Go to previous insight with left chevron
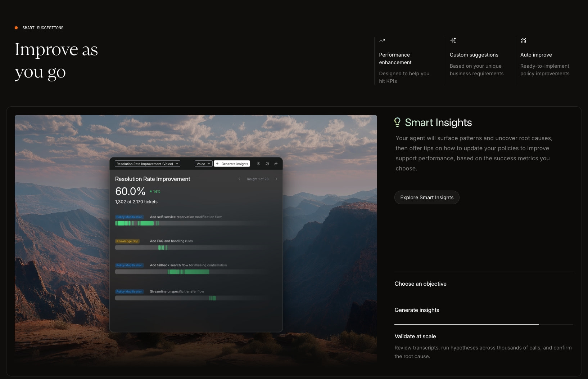Screen dimensions: 588x379 click(x=239, y=179)
